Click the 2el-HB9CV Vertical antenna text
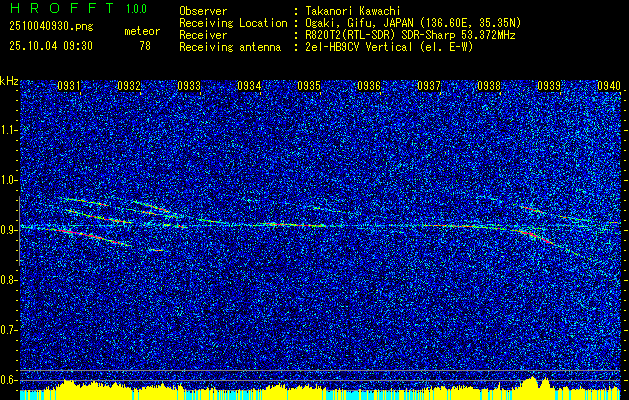The image size is (629, 400). point(389,47)
